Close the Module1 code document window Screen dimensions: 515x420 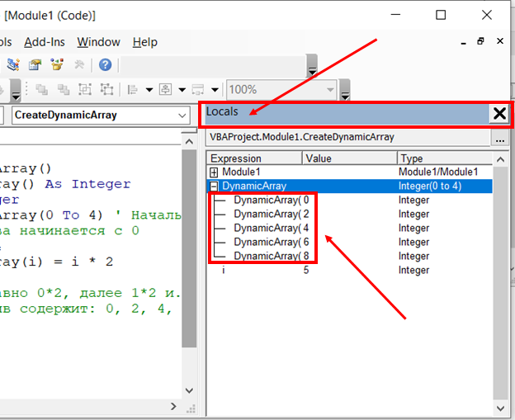coord(500,41)
